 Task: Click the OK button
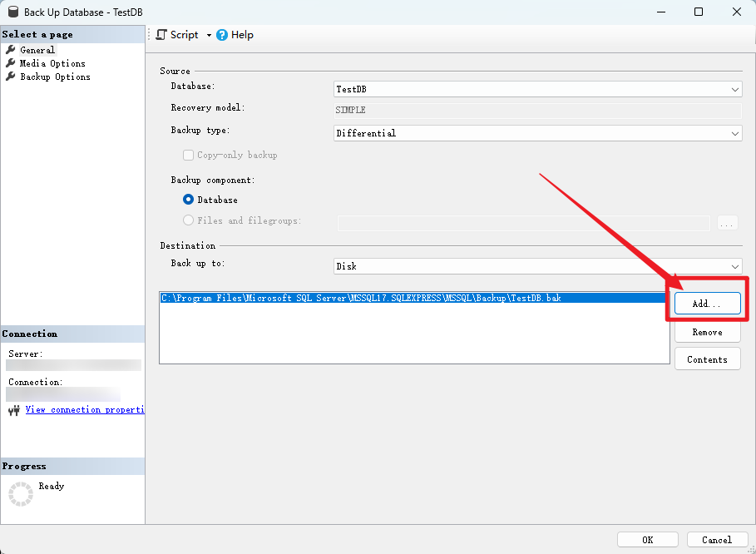(648, 540)
